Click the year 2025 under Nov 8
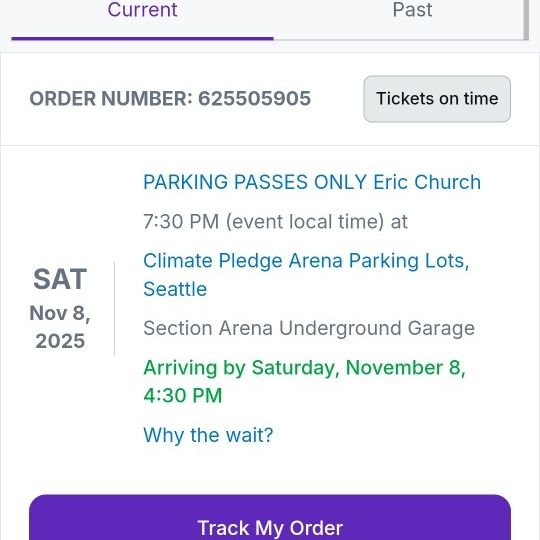The image size is (540, 540). pos(60,341)
